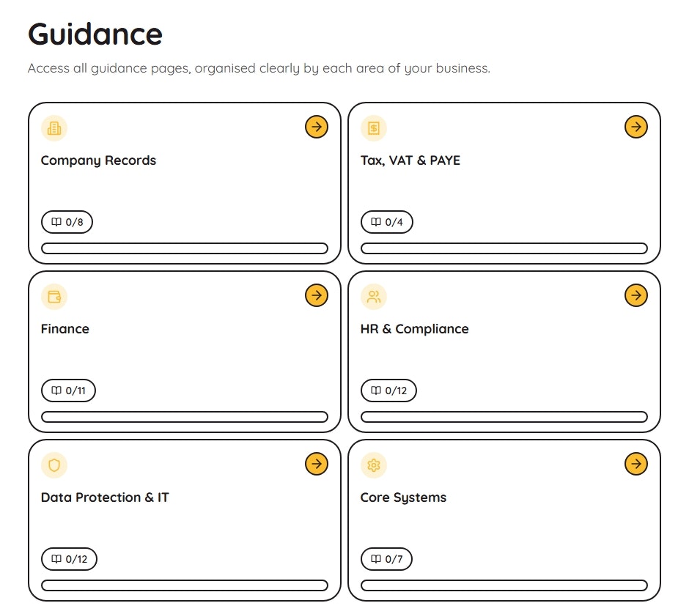The image size is (700, 614).
Task: Click the Data Protection & IT shield icon
Action: [54, 465]
